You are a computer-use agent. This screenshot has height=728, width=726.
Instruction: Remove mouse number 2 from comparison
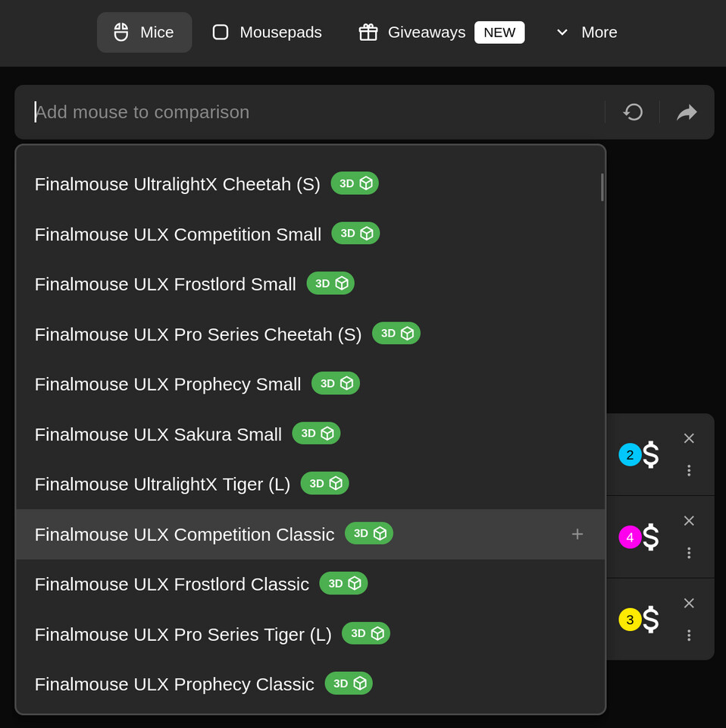[689, 438]
